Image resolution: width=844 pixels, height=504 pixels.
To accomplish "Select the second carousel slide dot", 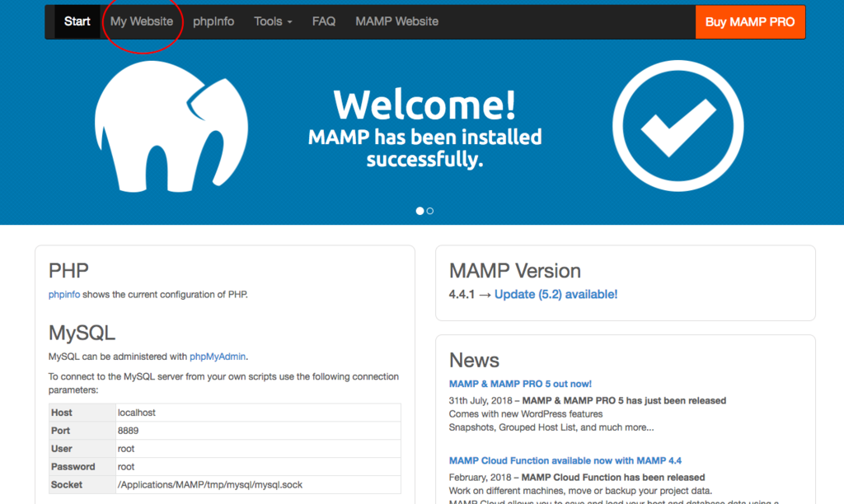I will coord(430,211).
